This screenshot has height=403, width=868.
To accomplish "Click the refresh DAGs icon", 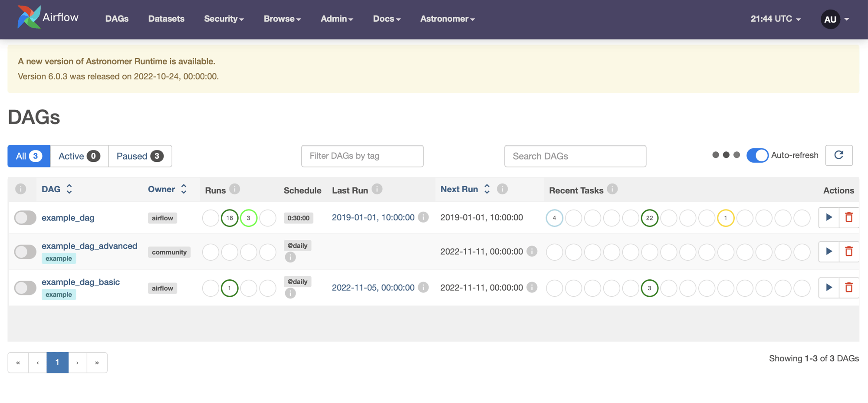I will coord(839,155).
